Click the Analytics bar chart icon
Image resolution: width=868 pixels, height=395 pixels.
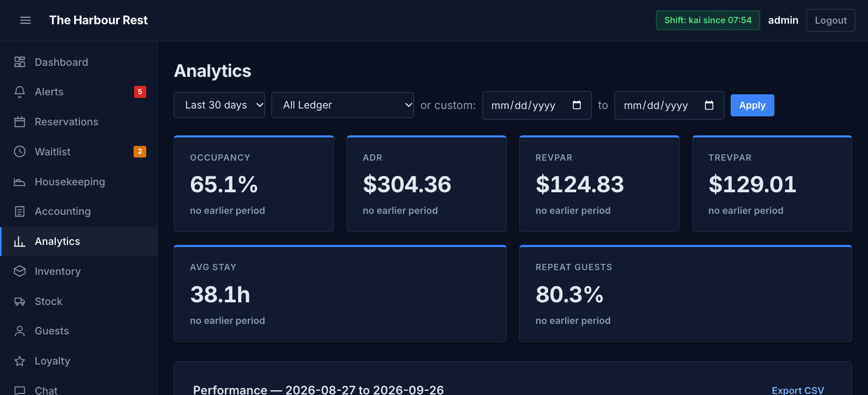pyautogui.click(x=19, y=241)
